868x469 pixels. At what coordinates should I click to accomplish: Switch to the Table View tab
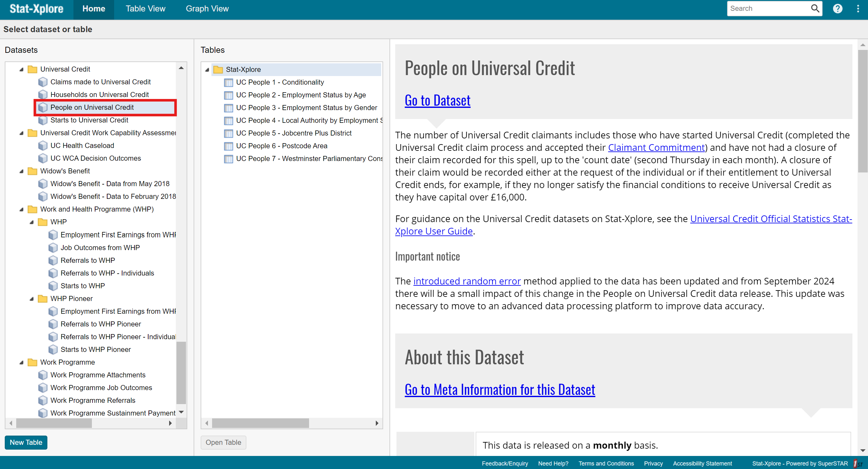click(x=145, y=9)
